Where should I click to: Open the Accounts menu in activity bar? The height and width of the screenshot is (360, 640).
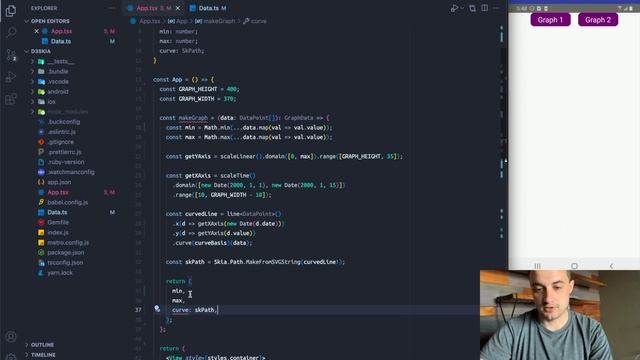pos(11,337)
